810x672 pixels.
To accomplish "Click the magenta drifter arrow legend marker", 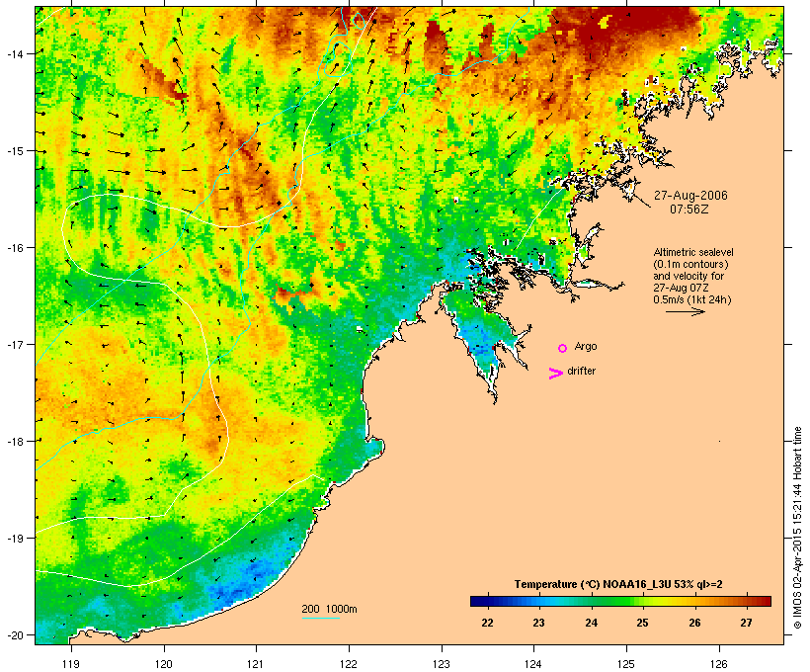I will (x=555, y=374).
